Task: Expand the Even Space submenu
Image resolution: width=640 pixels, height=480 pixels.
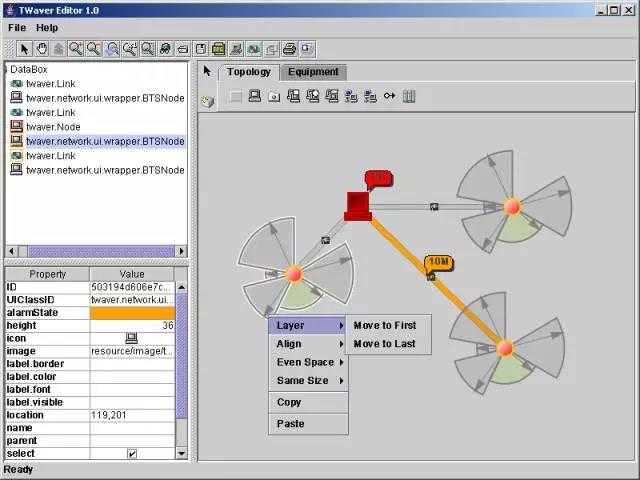Action: point(308,362)
